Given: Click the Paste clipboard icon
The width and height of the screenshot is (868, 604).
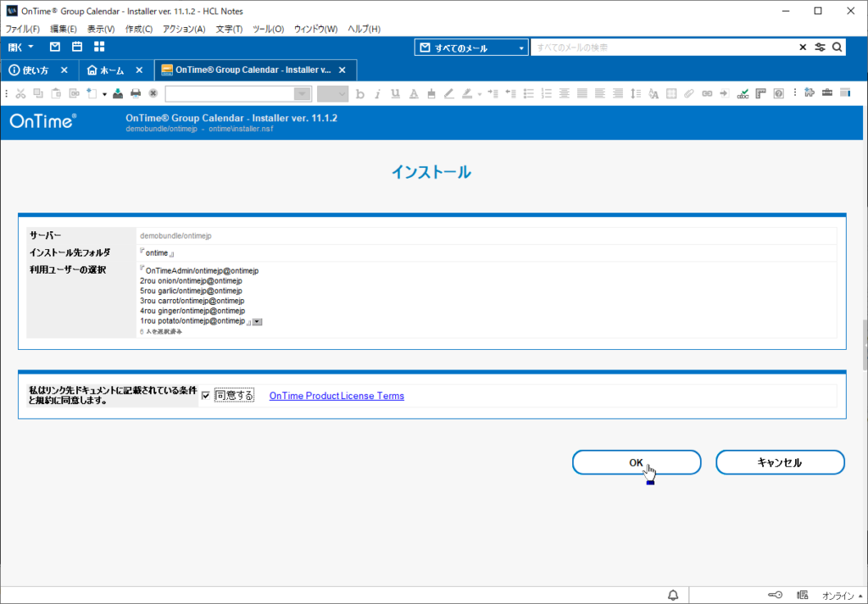Looking at the screenshot, I should (56, 93).
